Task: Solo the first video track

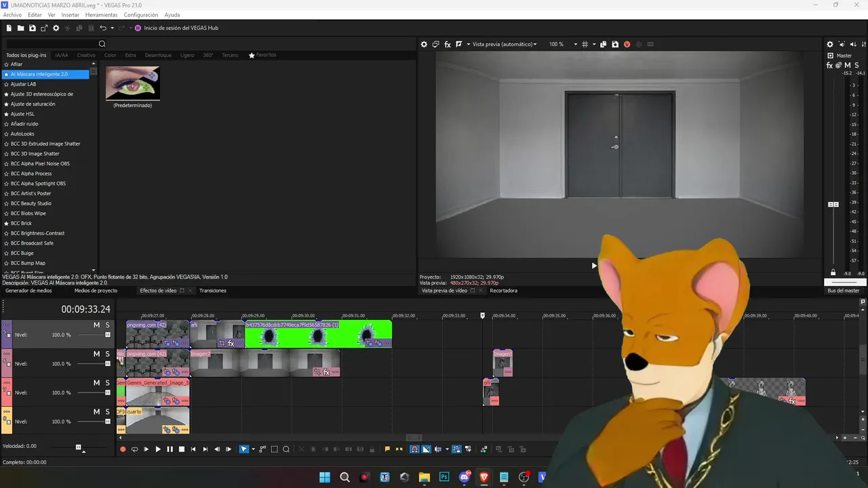Action: [x=107, y=325]
